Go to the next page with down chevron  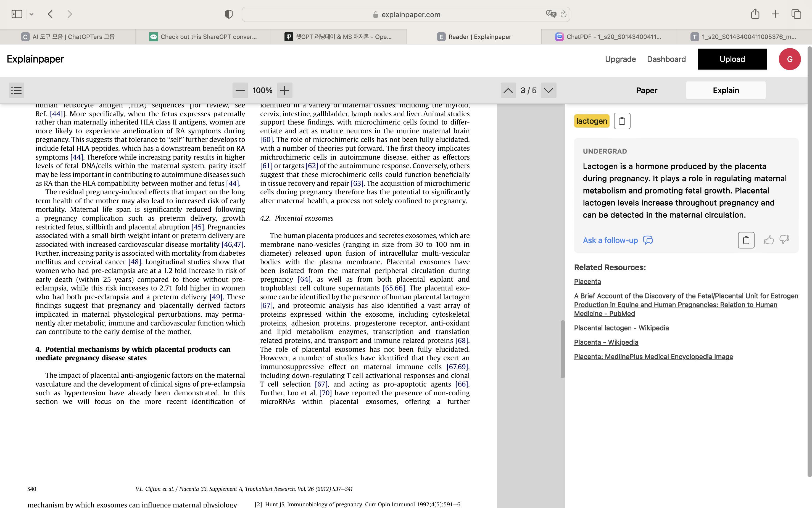point(549,90)
